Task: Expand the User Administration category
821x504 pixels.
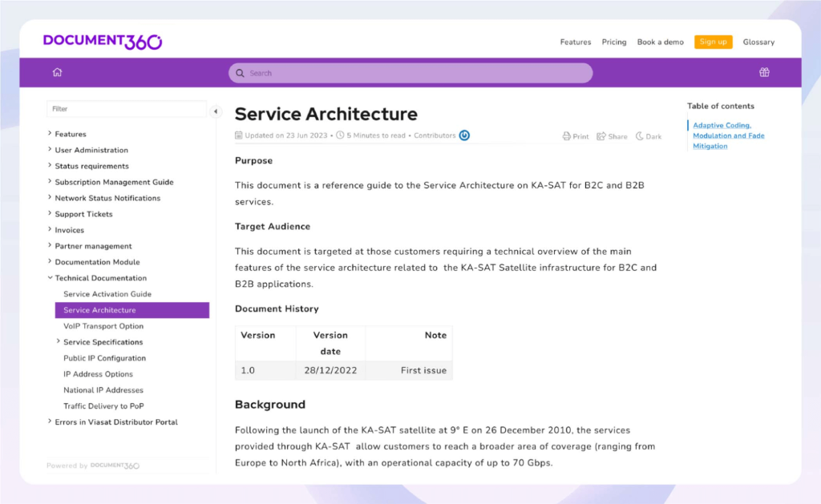Action: pyautogui.click(x=50, y=150)
